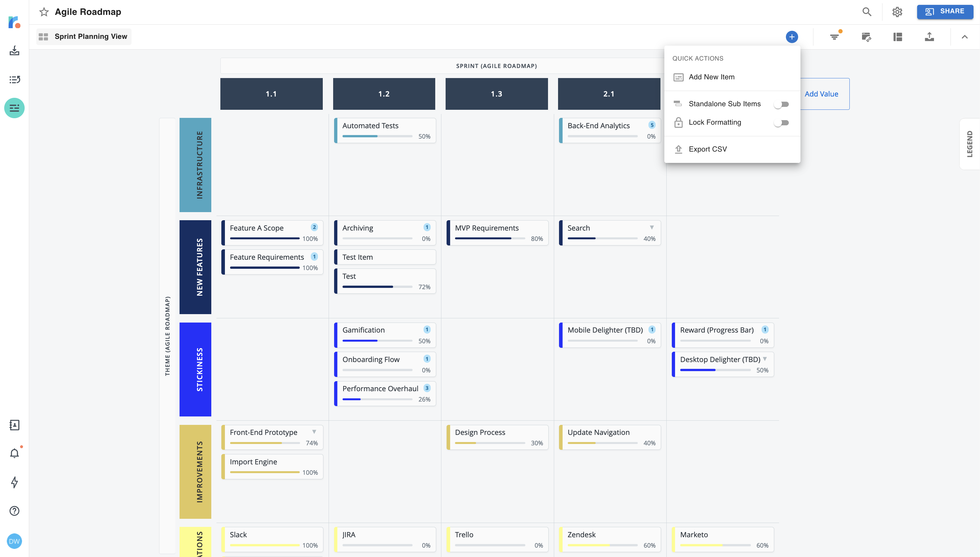Click the INFRASTRUCTURE theme color block

tap(195, 165)
